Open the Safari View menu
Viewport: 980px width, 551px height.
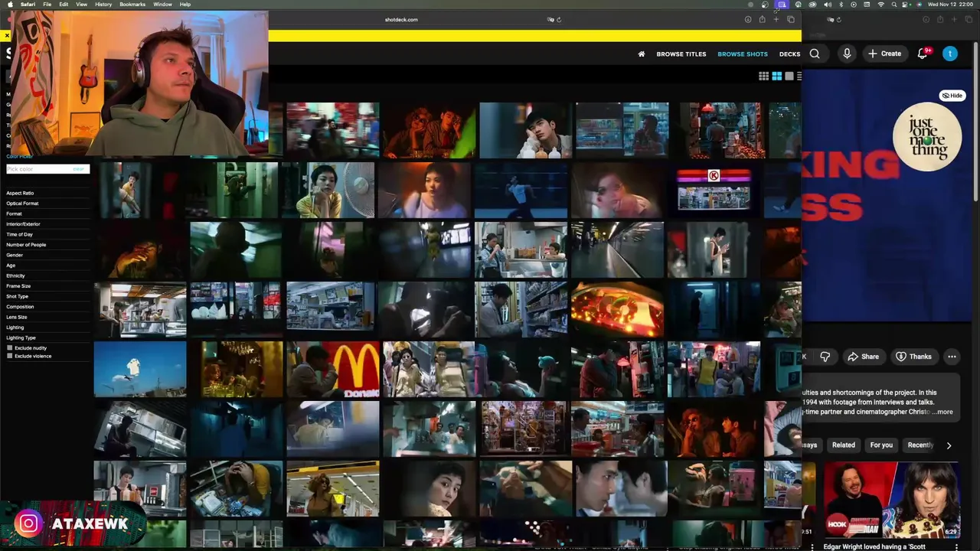(81, 5)
